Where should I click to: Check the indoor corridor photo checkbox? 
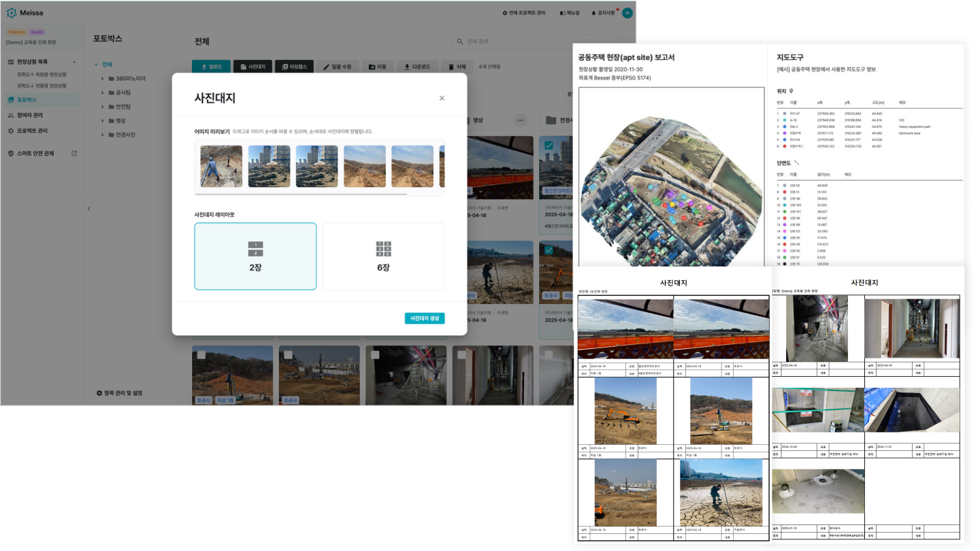[x=462, y=354]
